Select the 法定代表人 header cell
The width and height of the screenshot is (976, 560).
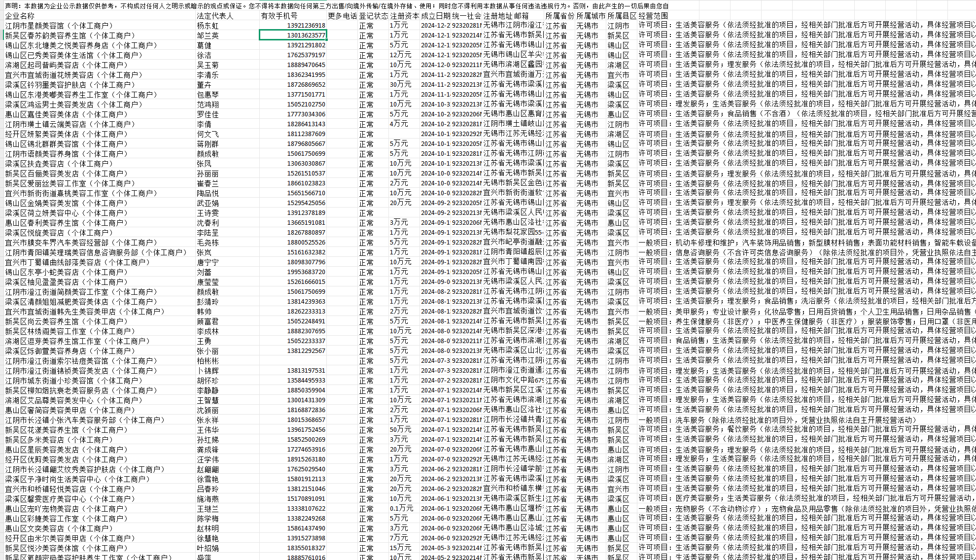tap(215, 16)
